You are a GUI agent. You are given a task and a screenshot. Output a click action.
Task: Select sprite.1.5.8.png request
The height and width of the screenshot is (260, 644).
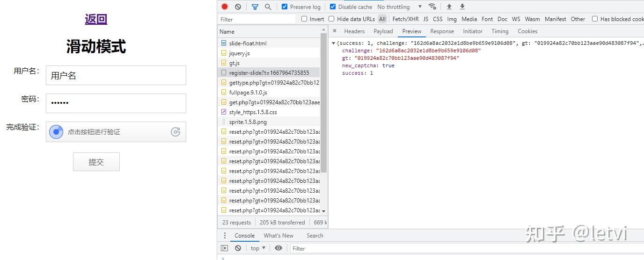269,122
